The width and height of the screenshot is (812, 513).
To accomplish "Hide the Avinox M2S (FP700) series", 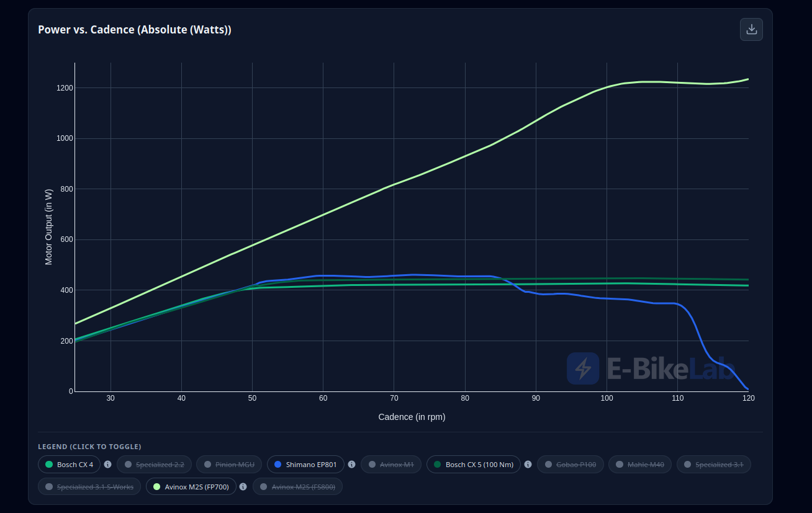I will (x=191, y=487).
